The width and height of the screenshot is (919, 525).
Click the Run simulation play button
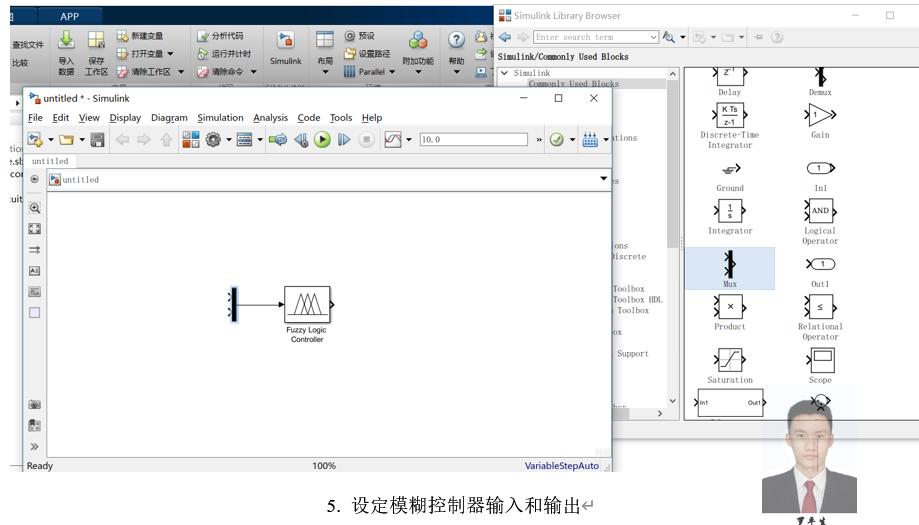click(322, 139)
